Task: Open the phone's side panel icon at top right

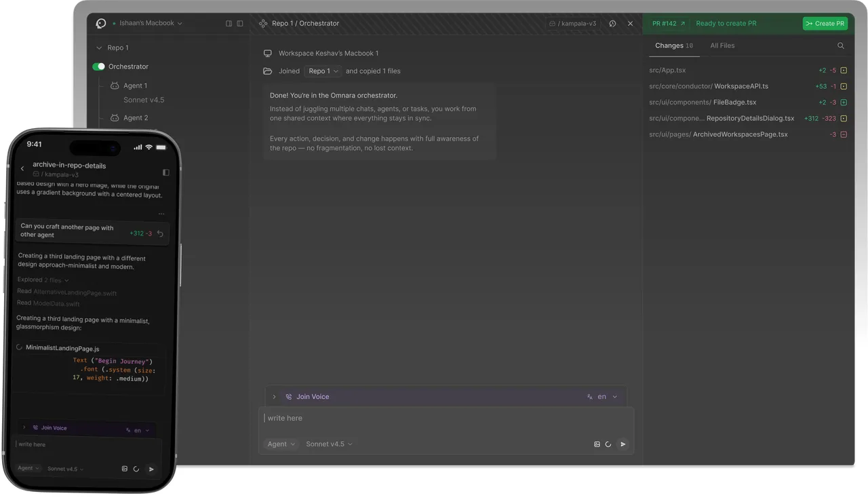Action: tap(165, 172)
